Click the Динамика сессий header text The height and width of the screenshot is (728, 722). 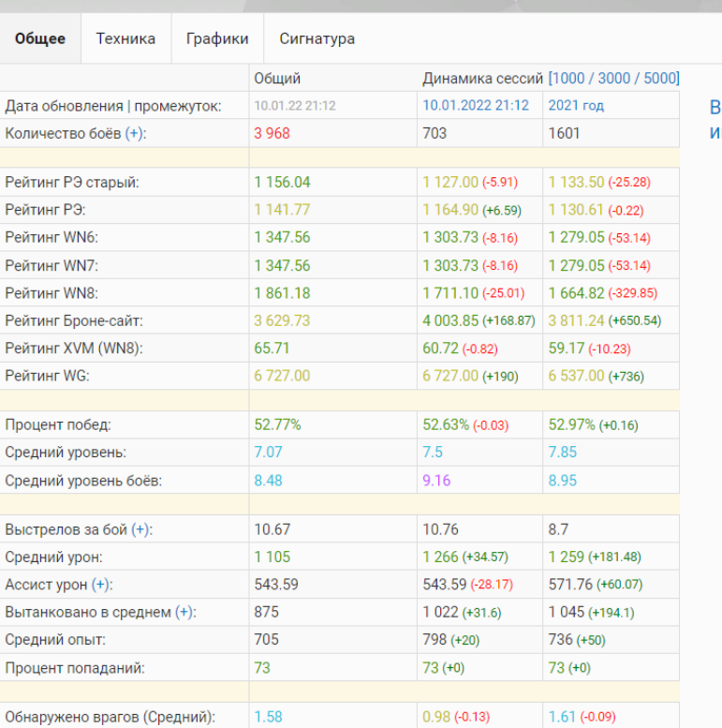pyautogui.click(x=483, y=79)
